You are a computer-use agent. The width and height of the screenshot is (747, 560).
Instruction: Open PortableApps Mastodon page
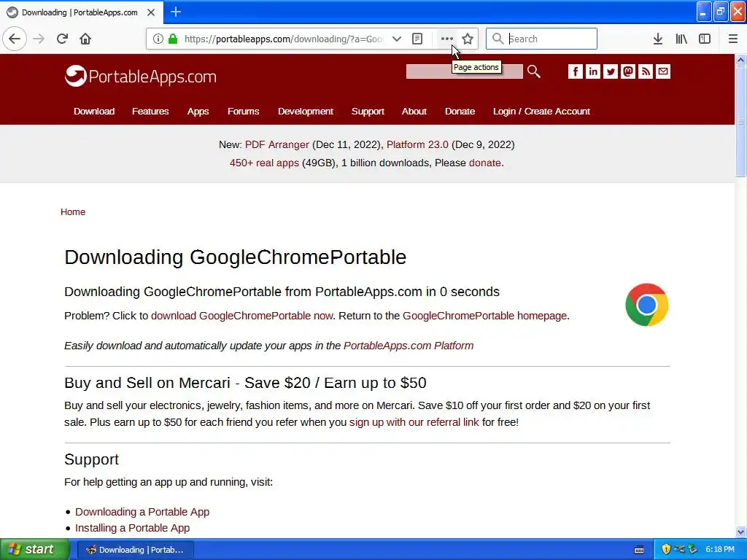coord(628,71)
